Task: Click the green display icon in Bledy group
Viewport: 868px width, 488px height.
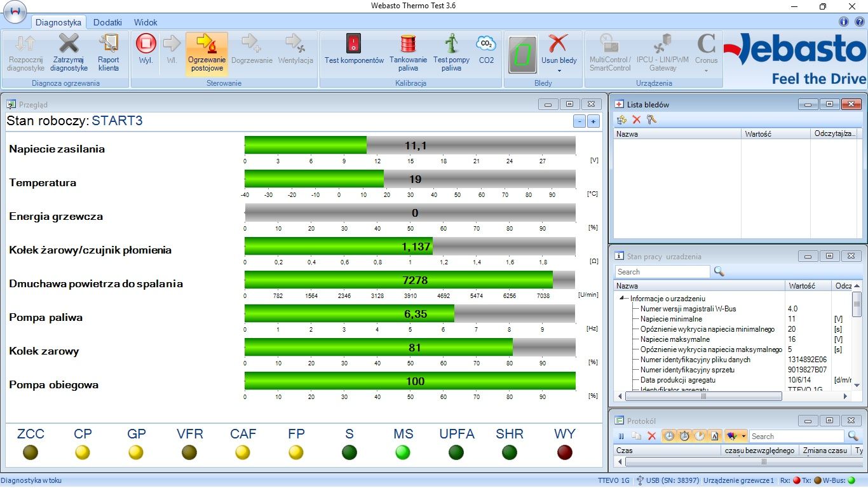Action: (x=522, y=55)
